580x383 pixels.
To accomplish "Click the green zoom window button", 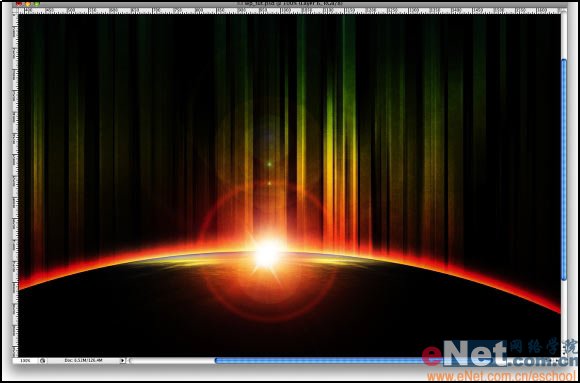I will [37, 4].
